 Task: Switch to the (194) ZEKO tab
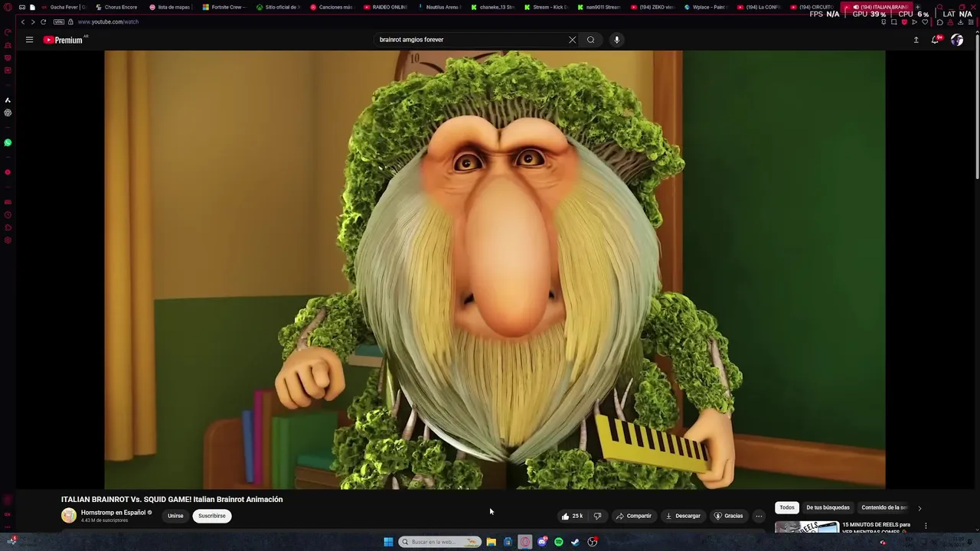pyautogui.click(x=653, y=7)
